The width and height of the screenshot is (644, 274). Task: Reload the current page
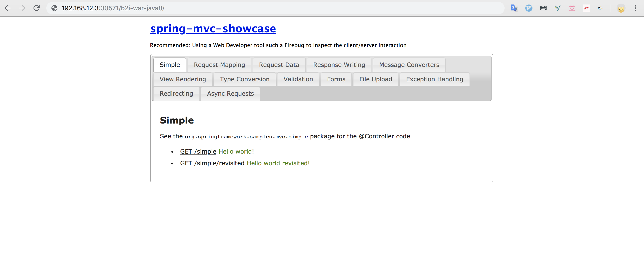point(36,8)
